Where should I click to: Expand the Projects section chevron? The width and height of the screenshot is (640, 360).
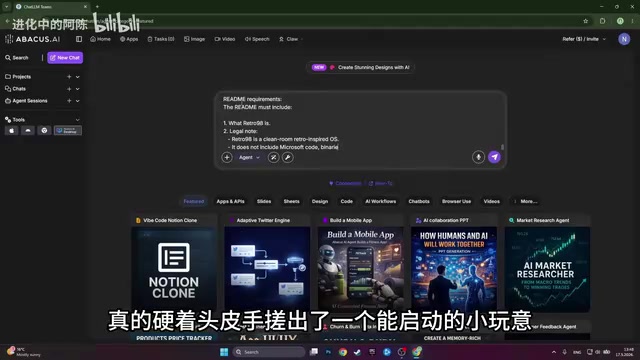[78, 77]
